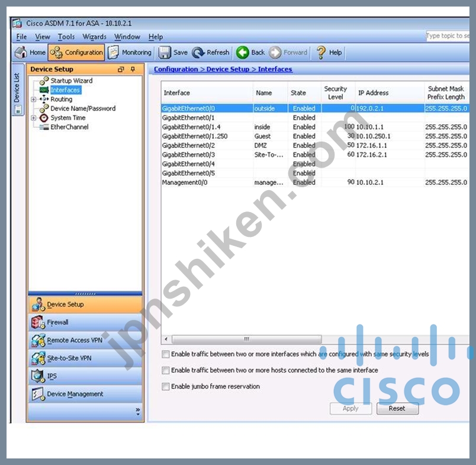The width and height of the screenshot is (476, 465).
Task: Select the GigabitEthernet0/1 row
Action: click(x=315, y=117)
